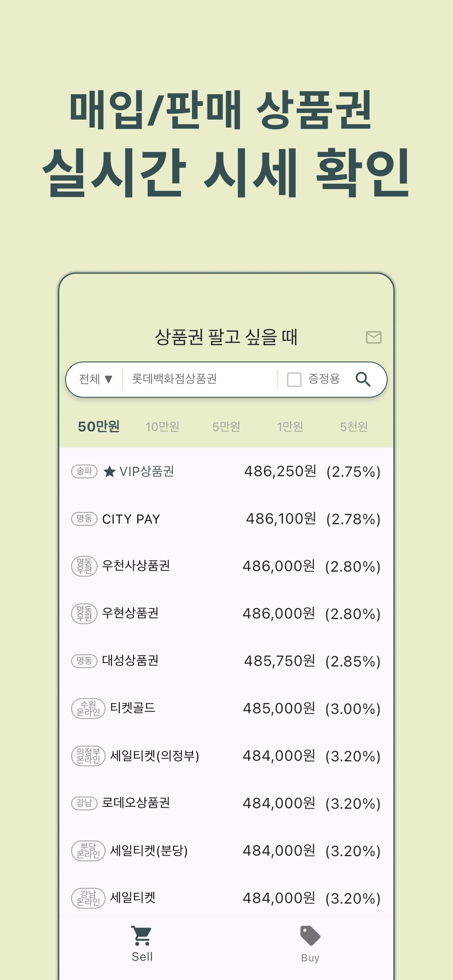
Task: Switch to the 10만원 tab
Action: point(162,427)
